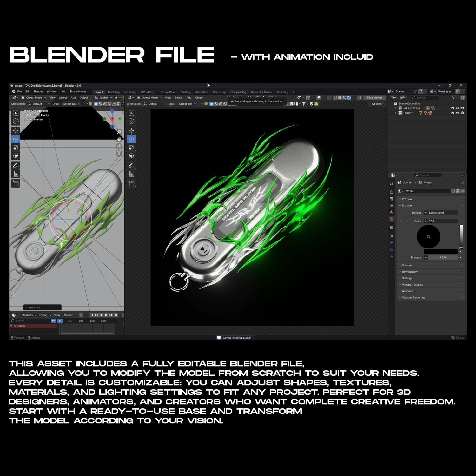Open the Blender logo application menu
The height and width of the screenshot is (476, 476).
[13, 91]
